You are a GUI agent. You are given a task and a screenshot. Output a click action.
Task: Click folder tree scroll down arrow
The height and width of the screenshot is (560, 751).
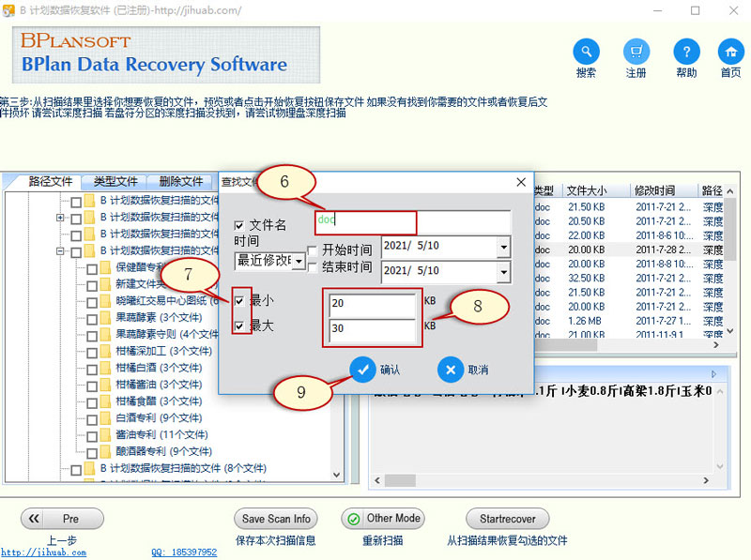coord(337,475)
